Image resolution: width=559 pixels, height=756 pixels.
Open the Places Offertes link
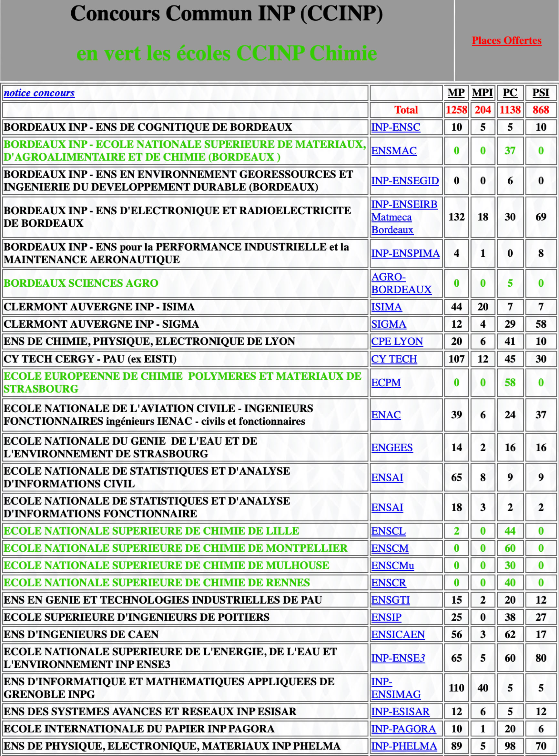506,41
